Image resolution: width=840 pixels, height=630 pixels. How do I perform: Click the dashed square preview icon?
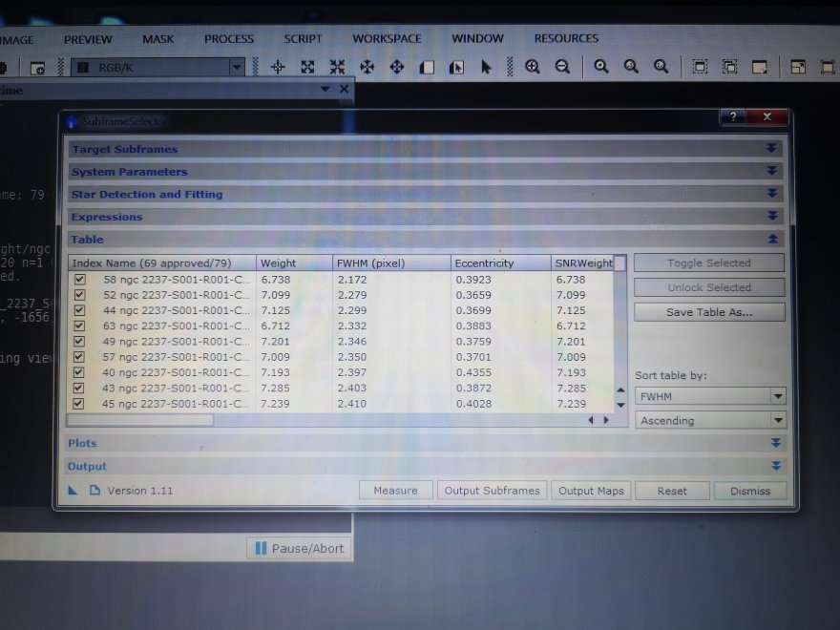(700, 67)
